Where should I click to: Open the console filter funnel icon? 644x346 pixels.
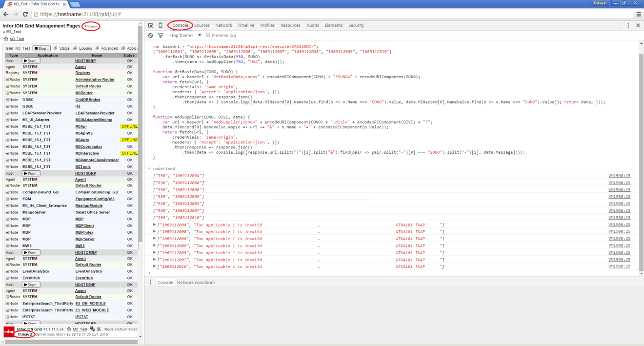161,35
